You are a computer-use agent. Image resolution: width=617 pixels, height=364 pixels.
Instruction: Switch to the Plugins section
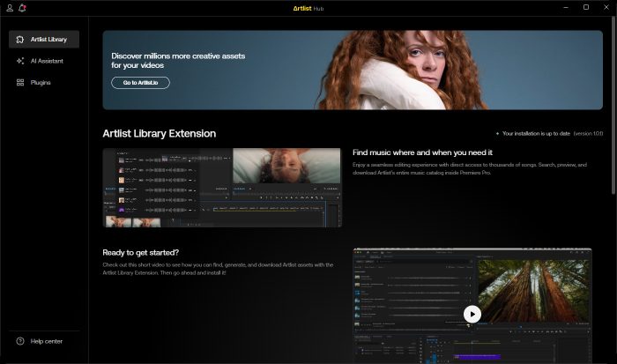[x=44, y=83]
